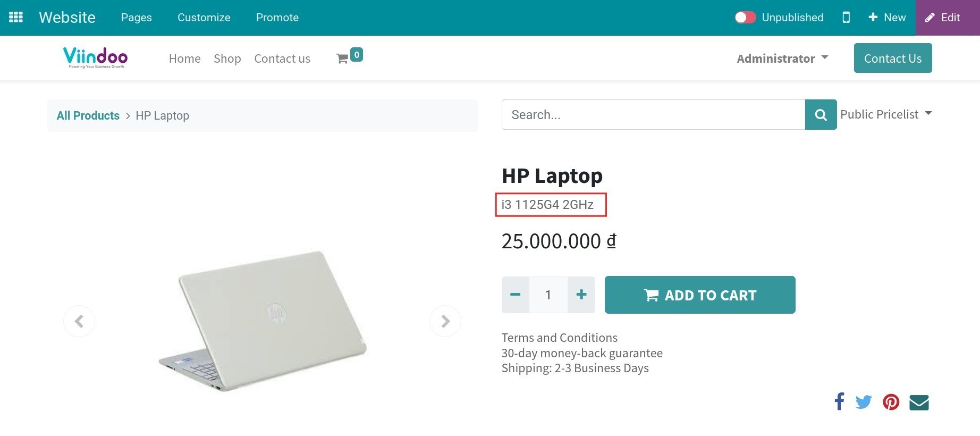Open the Customize menu
This screenshot has height=436, width=980.
point(204,18)
